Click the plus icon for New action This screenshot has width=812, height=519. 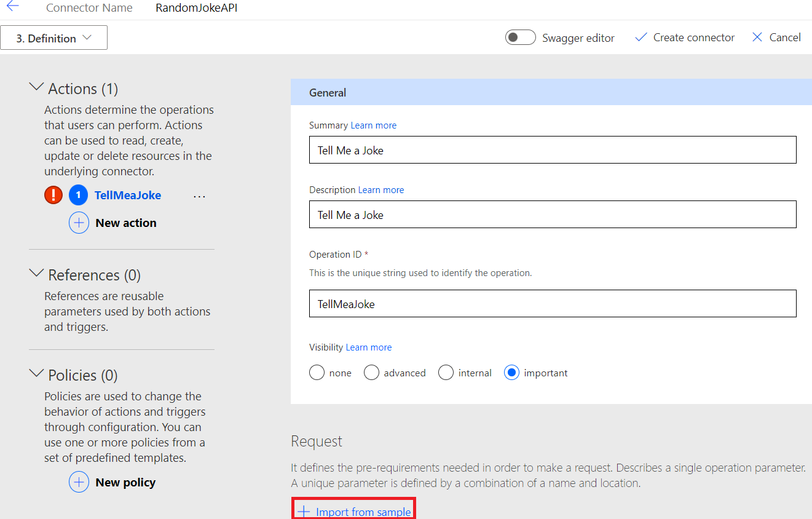coord(79,223)
